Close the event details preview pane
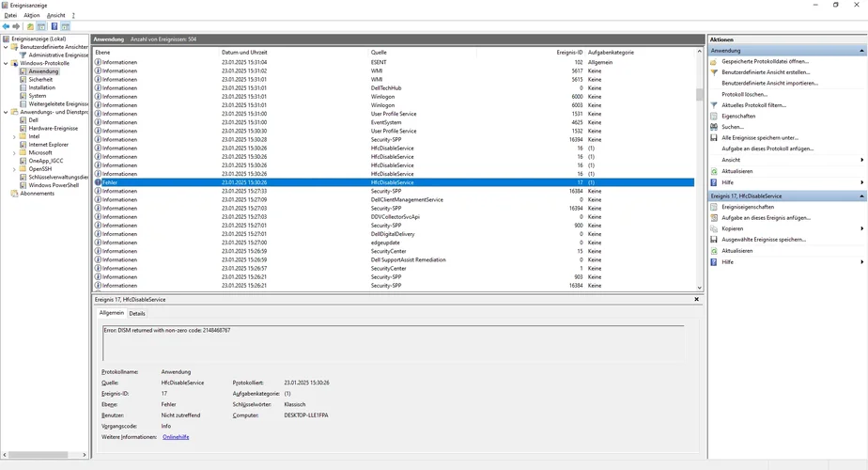868x470 pixels. tap(696, 299)
